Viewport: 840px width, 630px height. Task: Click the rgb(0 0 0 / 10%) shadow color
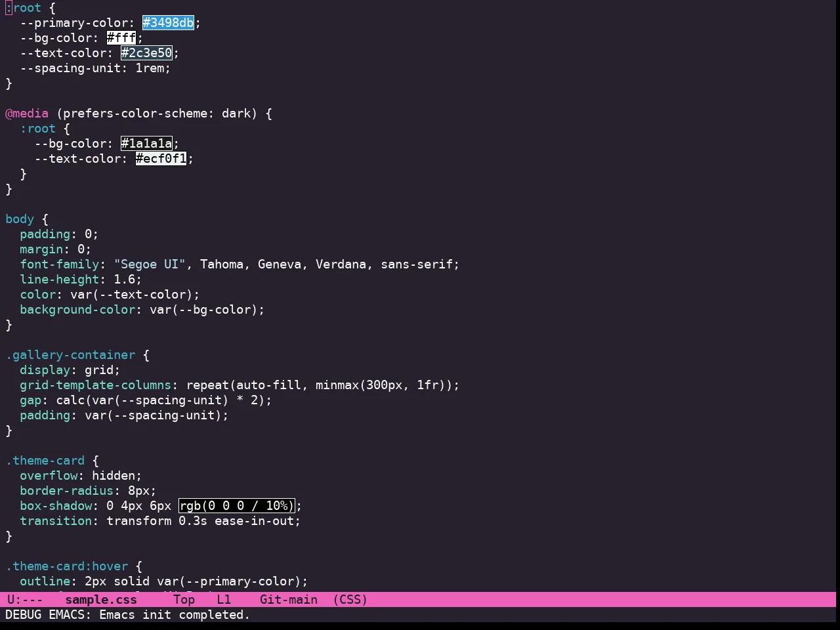pyautogui.click(x=236, y=506)
